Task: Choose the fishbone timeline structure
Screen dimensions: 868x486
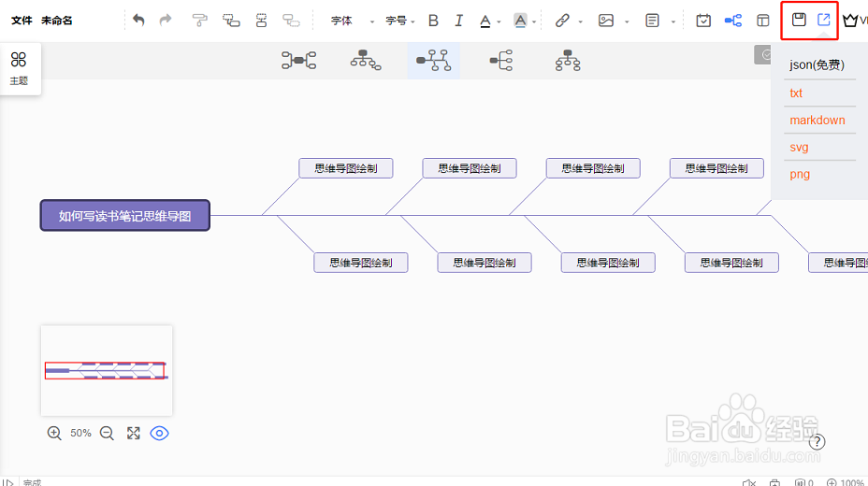Action: coord(433,60)
